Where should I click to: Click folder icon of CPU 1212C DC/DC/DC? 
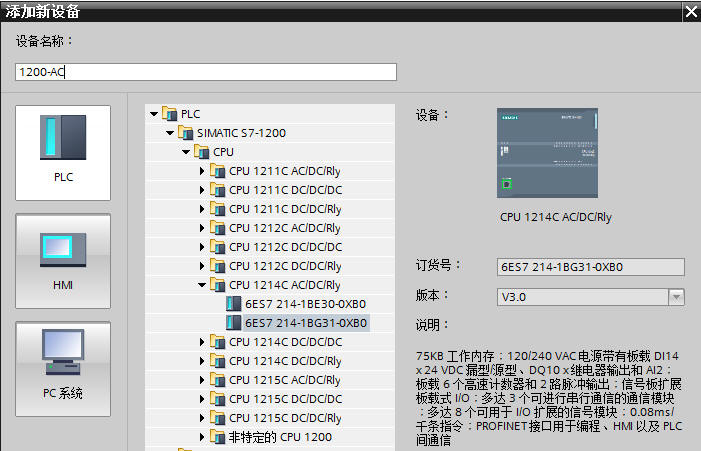click(x=218, y=247)
